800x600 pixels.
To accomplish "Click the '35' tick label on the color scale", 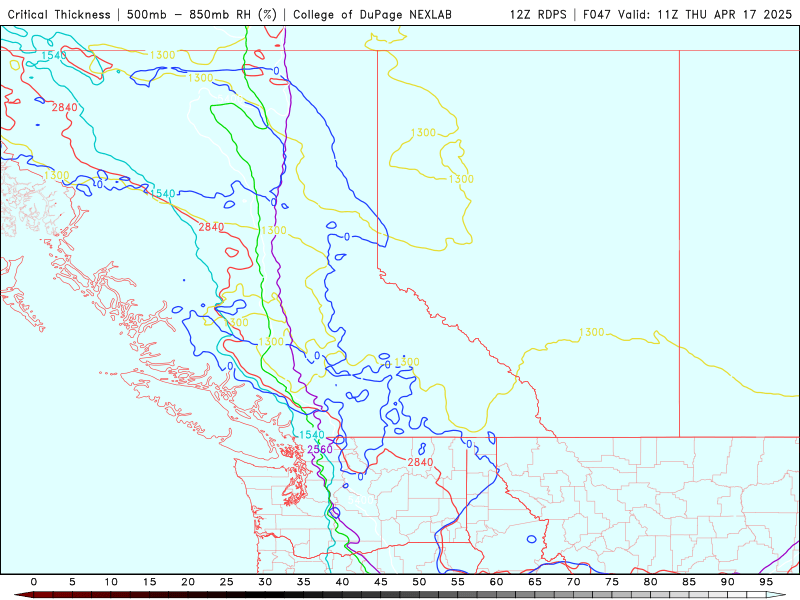I will click(x=304, y=582).
